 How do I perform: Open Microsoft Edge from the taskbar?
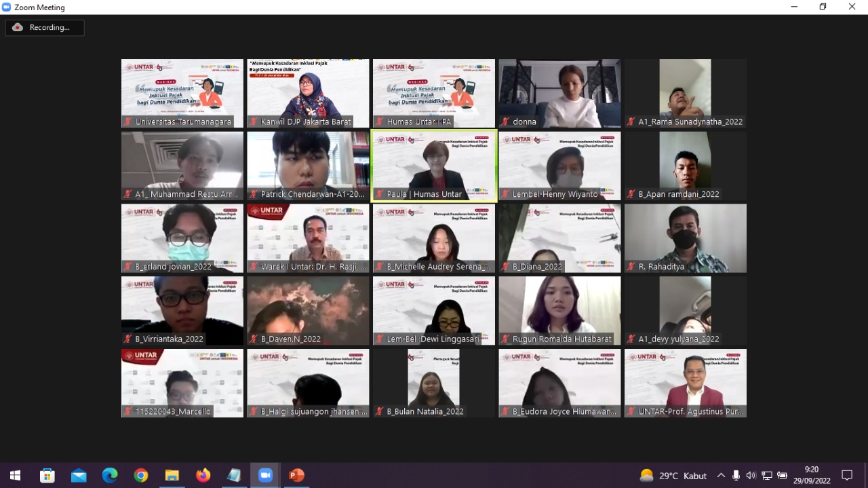[110, 475]
